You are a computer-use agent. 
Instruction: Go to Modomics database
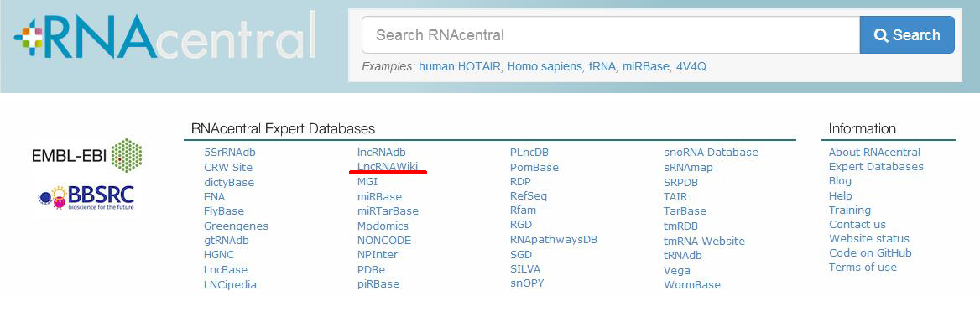click(x=383, y=226)
